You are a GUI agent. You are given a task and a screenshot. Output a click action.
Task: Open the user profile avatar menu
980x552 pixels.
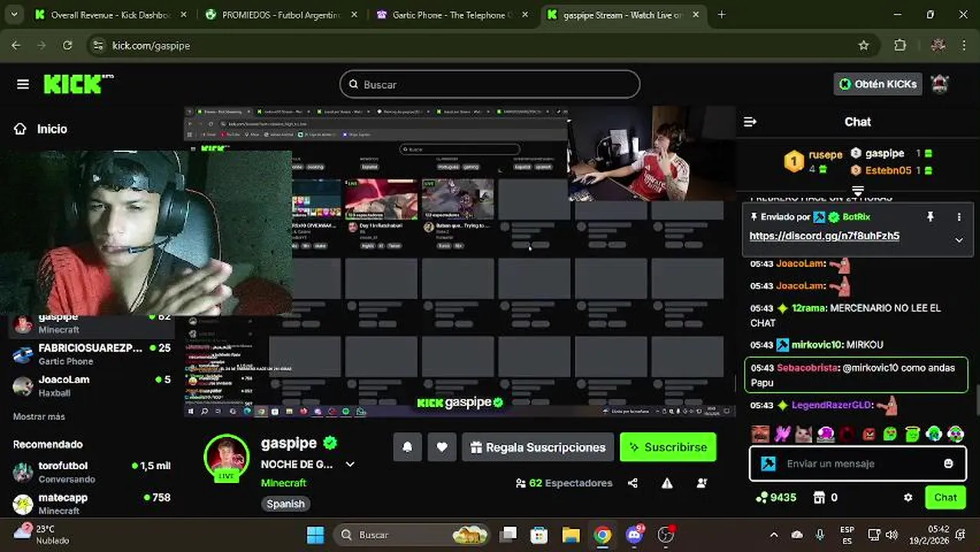pyautogui.click(x=939, y=84)
